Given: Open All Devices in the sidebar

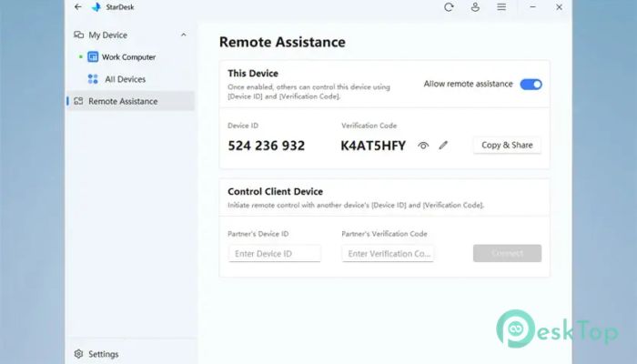Looking at the screenshot, I should coord(130,79).
